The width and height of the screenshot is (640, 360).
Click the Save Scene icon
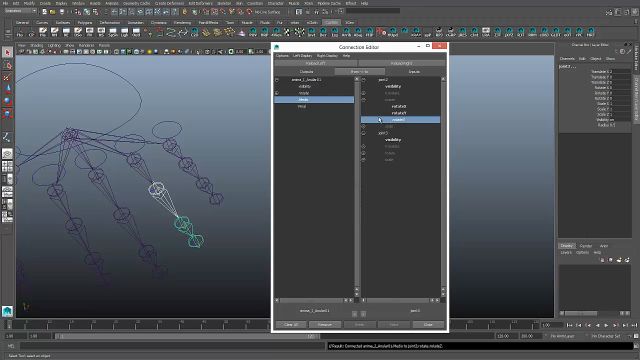click(x=62, y=12)
